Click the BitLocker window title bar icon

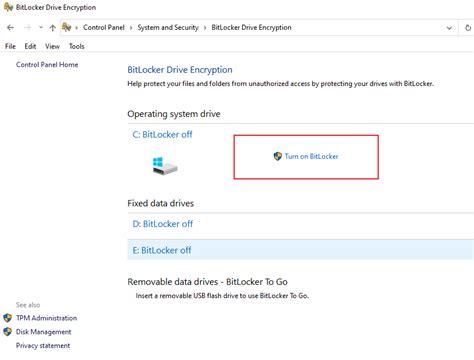[8, 7]
